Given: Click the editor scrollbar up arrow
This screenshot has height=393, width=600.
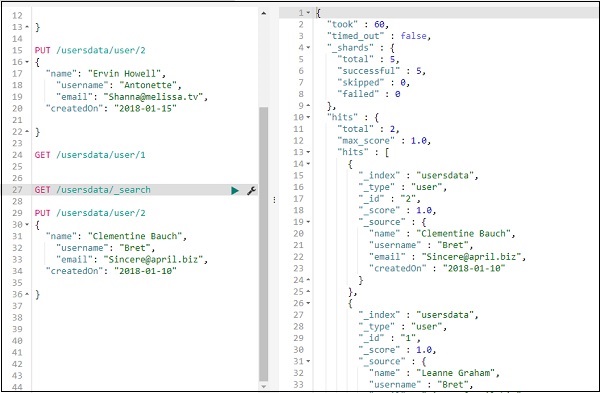Looking at the screenshot, I should click(x=264, y=13).
